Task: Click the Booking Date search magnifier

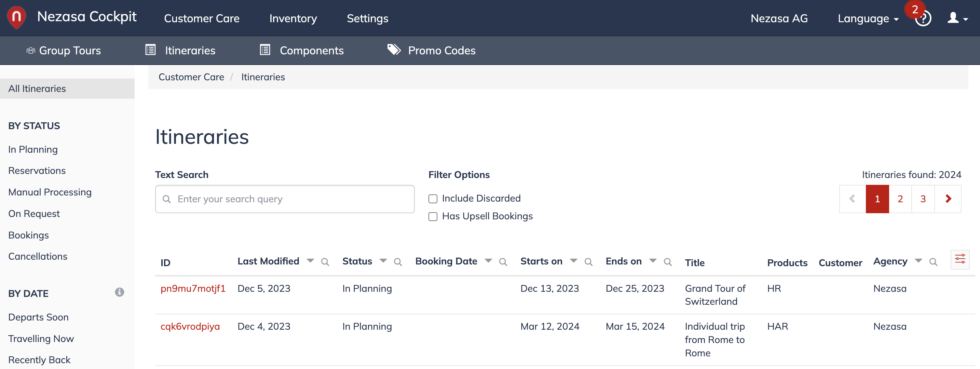Action: 503,262
